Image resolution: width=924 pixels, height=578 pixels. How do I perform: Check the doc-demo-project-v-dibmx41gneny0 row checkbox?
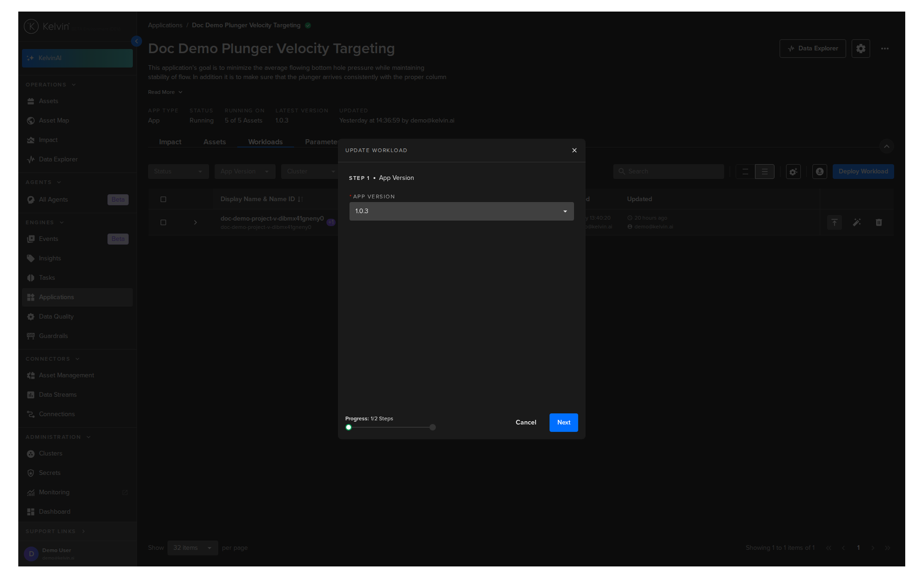pos(163,223)
